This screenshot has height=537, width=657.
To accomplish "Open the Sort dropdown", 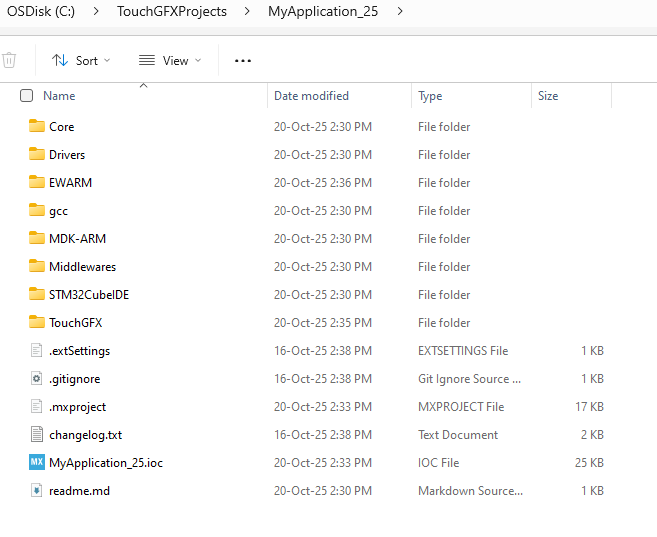I will coord(81,61).
